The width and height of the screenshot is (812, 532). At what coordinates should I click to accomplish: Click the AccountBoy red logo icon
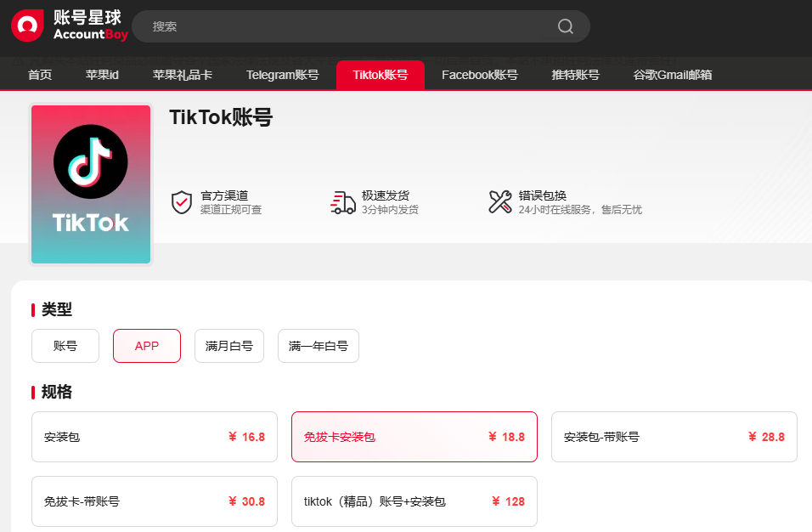(x=27, y=25)
